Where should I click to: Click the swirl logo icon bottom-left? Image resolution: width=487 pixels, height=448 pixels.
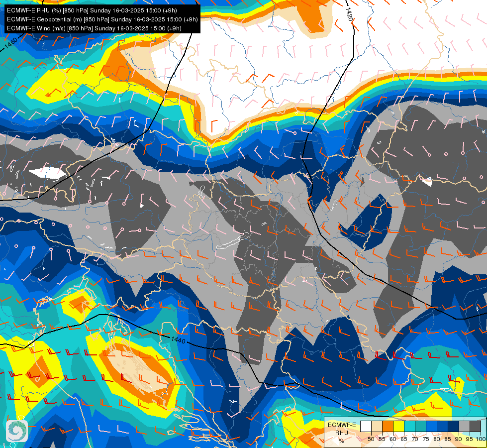(17, 431)
